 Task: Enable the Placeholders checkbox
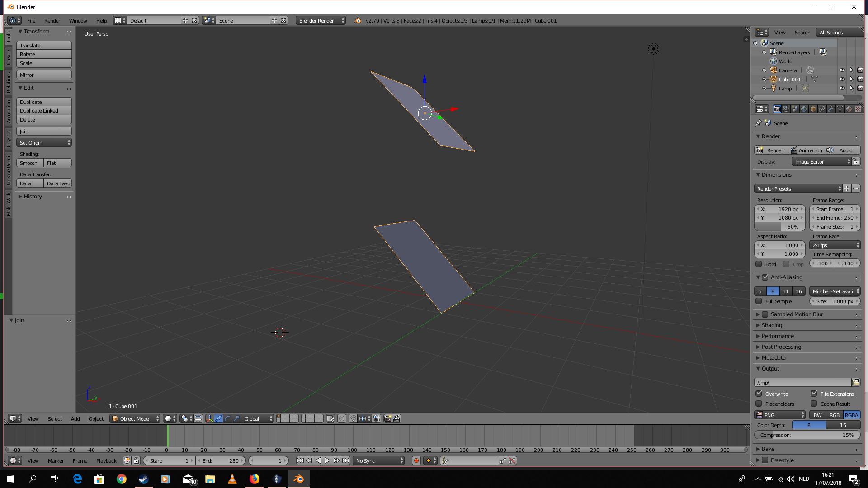tap(759, 404)
